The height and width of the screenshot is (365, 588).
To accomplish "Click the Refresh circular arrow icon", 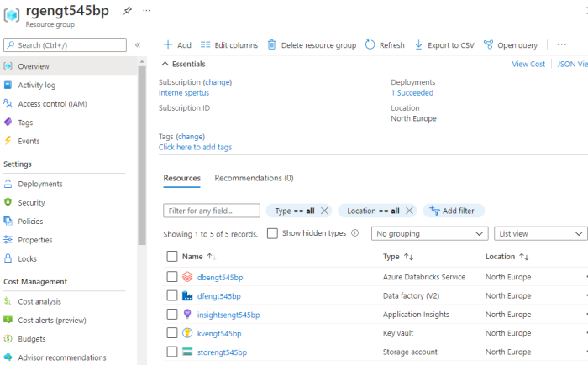I will point(370,45).
